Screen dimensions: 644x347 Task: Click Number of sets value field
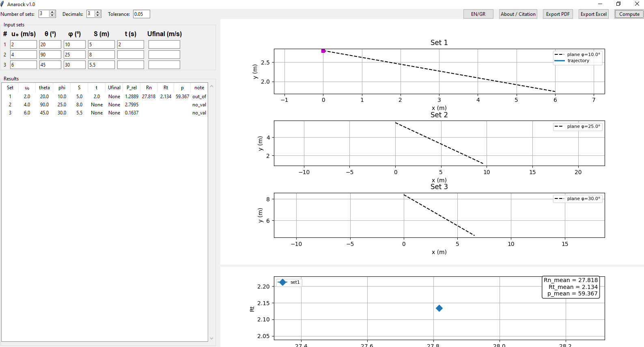(44, 14)
